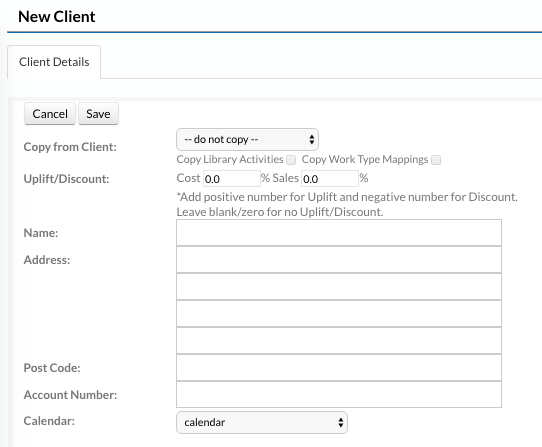Select the second Address line field
Image resolution: width=542 pixels, height=447 pixels.
(x=339, y=287)
